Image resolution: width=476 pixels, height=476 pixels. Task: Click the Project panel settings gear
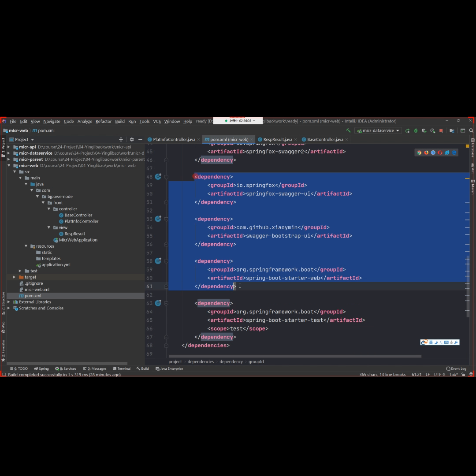click(x=132, y=140)
